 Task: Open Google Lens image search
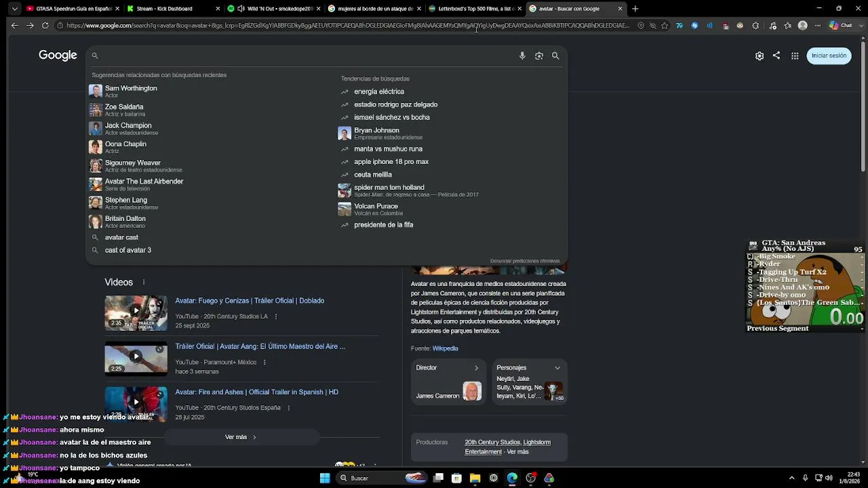coord(539,56)
